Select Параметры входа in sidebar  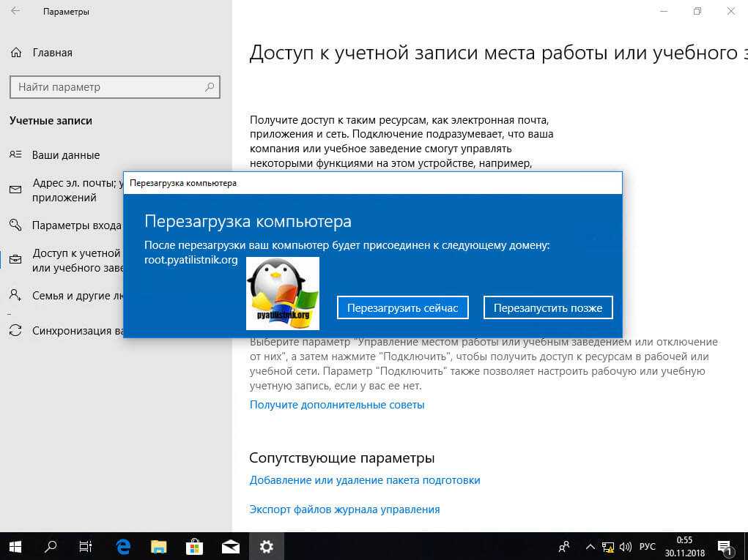(x=76, y=225)
